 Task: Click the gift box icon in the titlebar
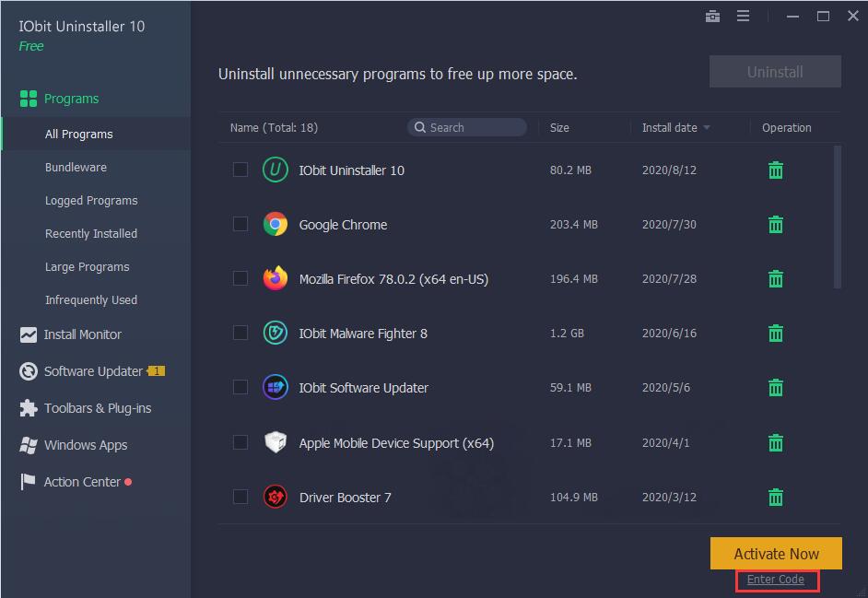click(x=712, y=16)
